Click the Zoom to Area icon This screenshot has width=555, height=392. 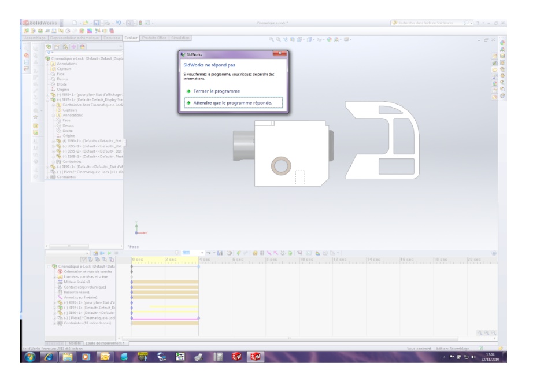[x=278, y=40]
